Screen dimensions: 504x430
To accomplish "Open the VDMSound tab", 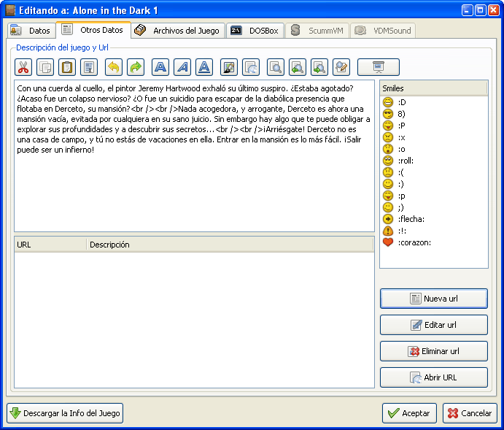I will [383, 31].
